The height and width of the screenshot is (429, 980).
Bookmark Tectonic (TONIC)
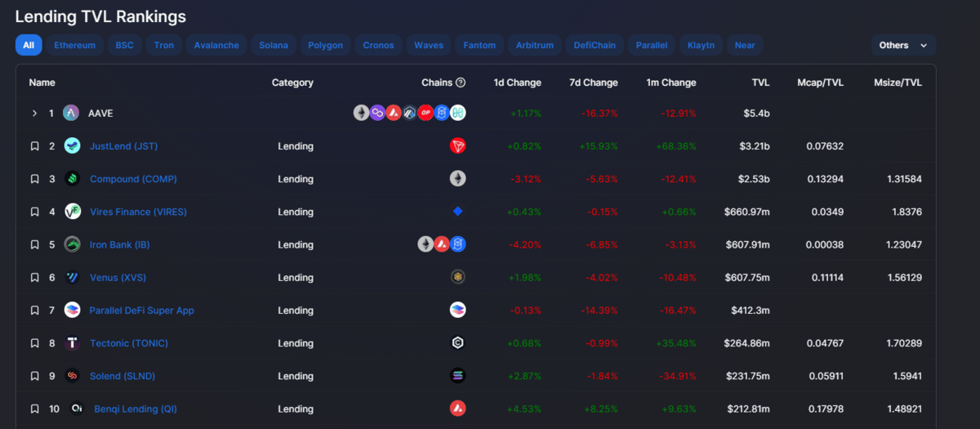34,343
